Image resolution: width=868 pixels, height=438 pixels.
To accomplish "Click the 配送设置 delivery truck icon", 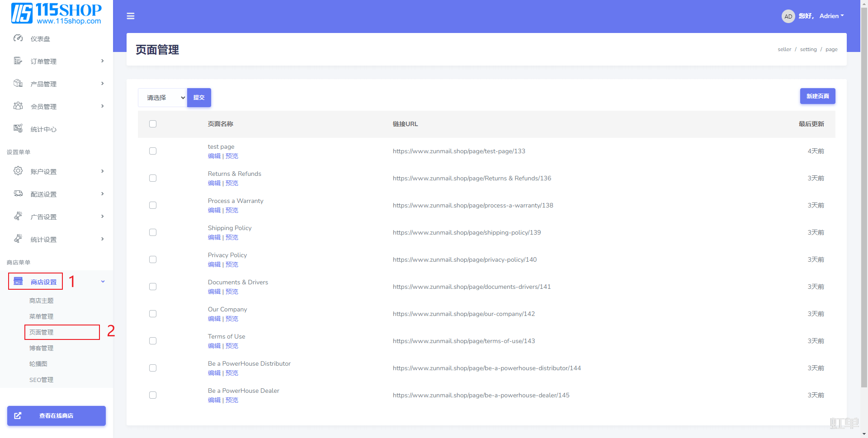I will [18, 194].
